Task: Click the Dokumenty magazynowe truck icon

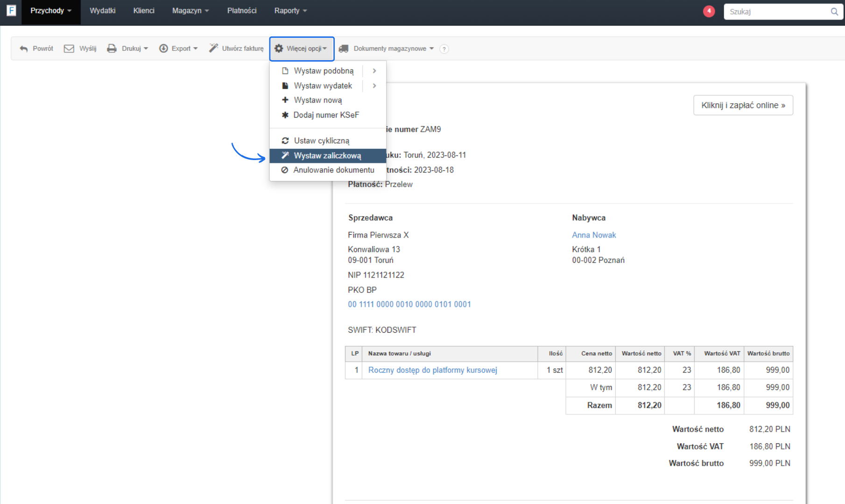Action: (x=344, y=49)
